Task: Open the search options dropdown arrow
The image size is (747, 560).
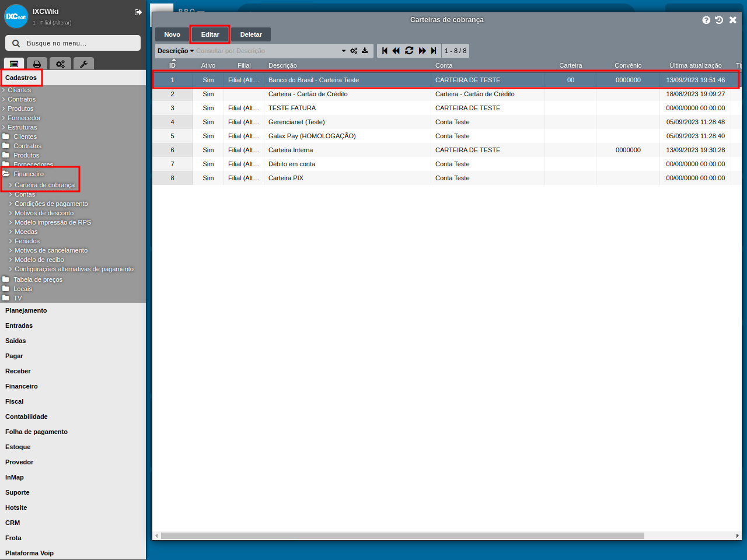Action: tap(344, 51)
